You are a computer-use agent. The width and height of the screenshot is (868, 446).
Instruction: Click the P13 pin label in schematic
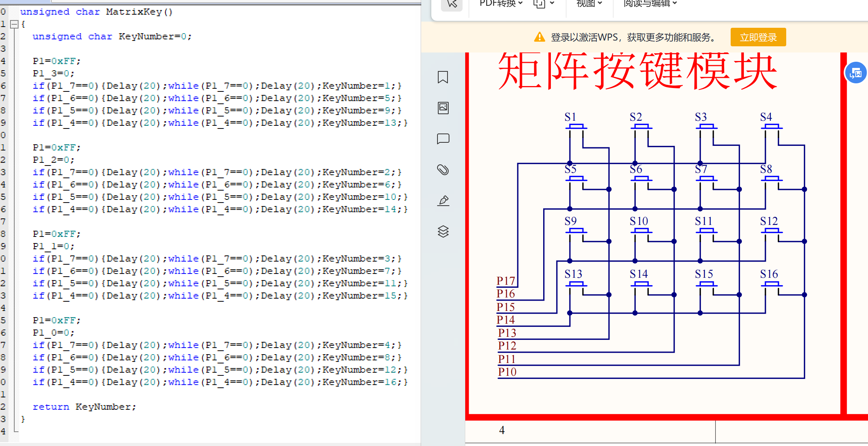(507, 333)
